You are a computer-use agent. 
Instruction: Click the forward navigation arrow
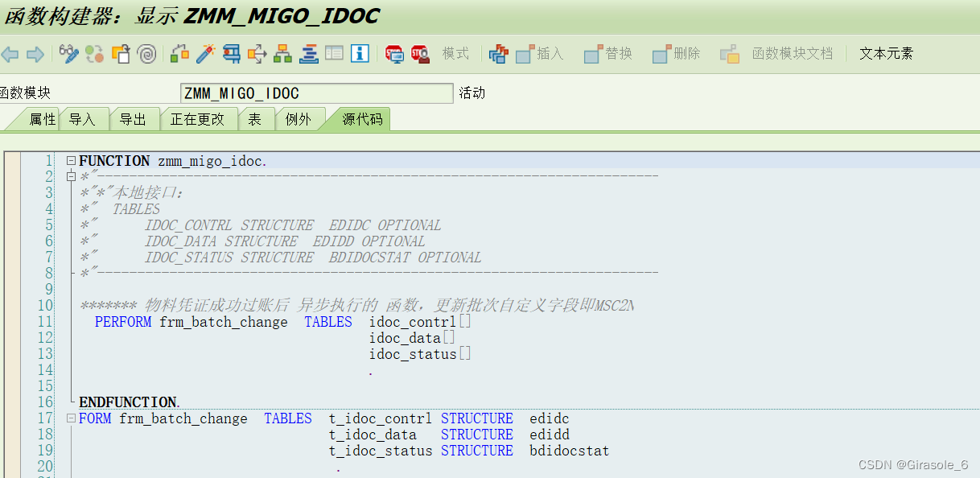pyautogui.click(x=35, y=54)
